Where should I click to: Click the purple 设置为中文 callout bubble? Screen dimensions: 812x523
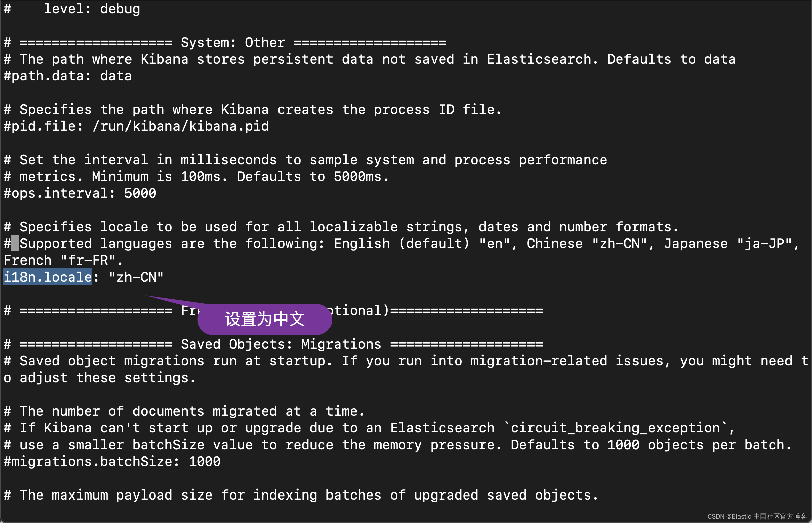tap(264, 319)
